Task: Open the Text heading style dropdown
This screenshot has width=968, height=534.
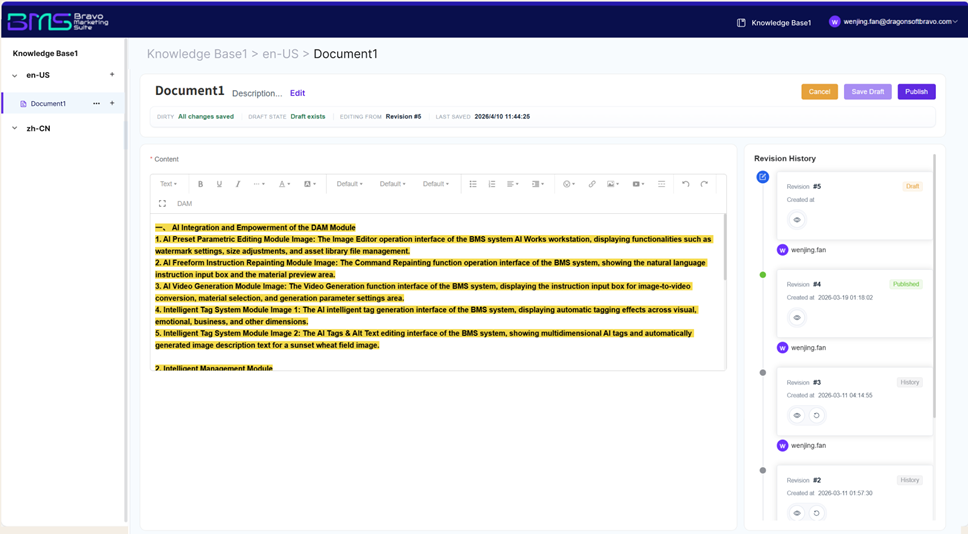Action: 168,184
